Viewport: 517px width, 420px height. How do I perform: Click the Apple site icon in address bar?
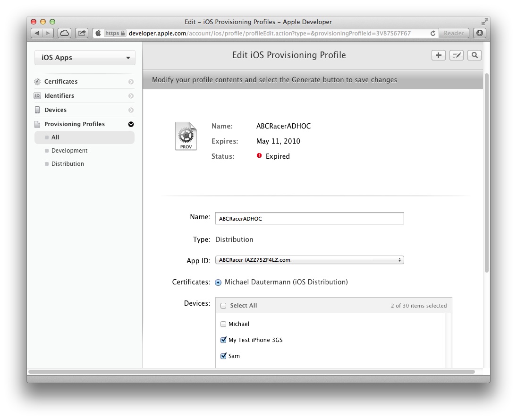click(98, 33)
